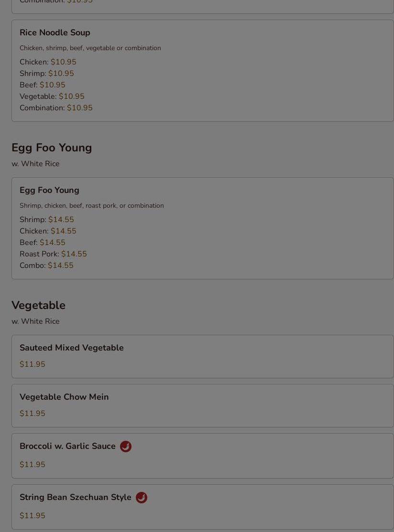The image size is (394, 532).
Task: Open Broccoli w. Garlic Sauce item
Action: click(x=203, y=456)
